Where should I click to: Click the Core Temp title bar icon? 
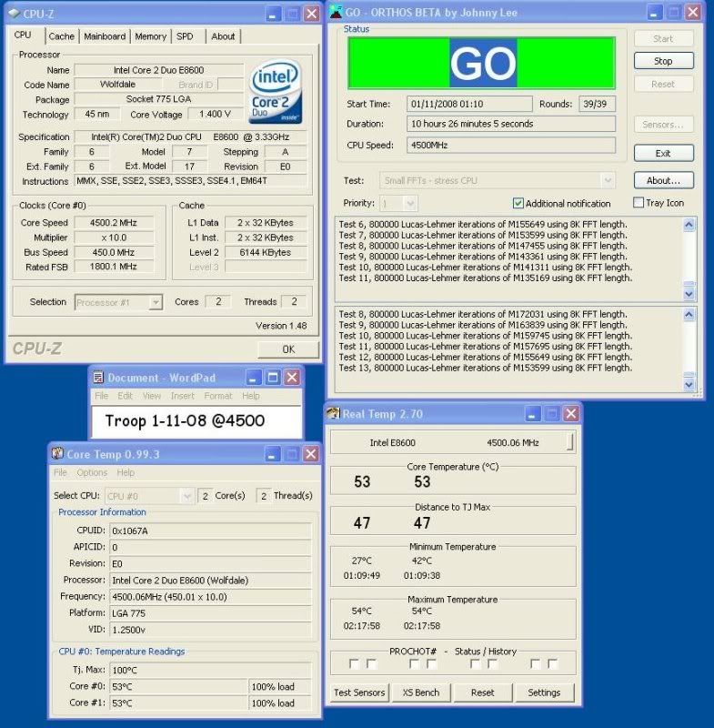coord(57,453)
